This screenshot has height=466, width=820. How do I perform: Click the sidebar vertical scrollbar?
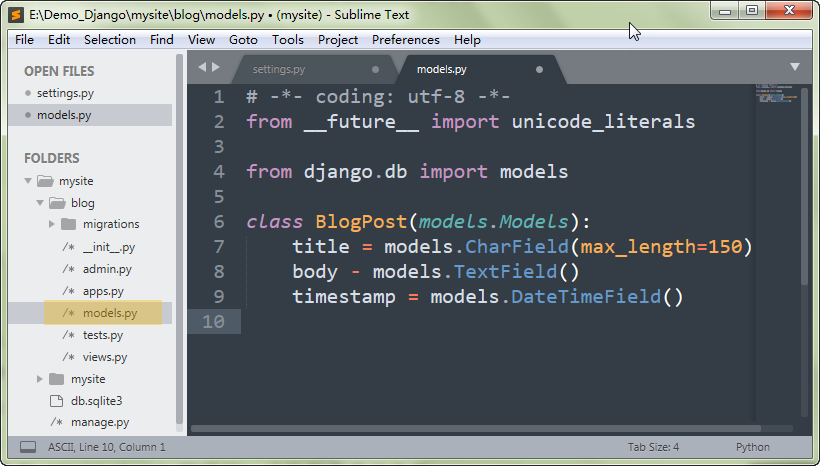pos(179,238)
